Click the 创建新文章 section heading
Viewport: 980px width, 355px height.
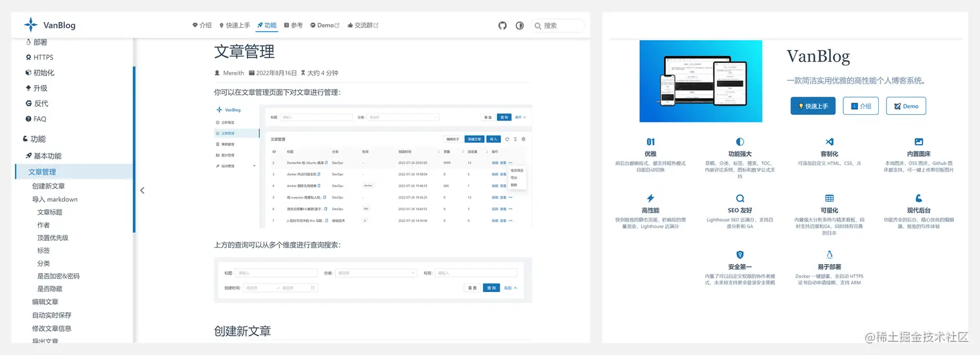242,330
